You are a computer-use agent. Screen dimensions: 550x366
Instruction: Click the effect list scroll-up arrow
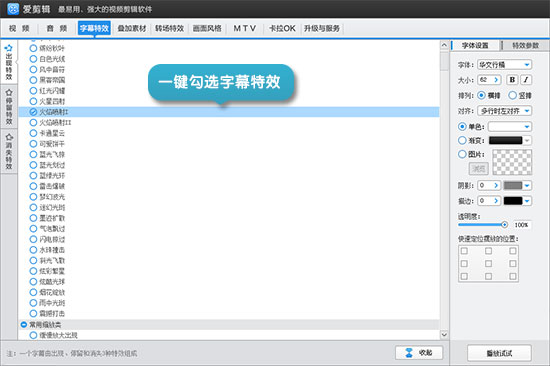coord(444,45)
